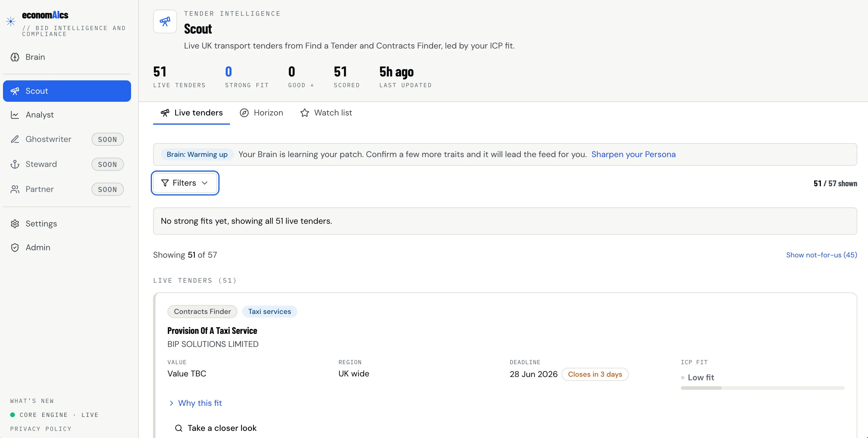The width and height of the screenshot is (868, 438).
Task: Click the Brain sidebar icon
Action: pyautogui.click(x=15, y=57)
